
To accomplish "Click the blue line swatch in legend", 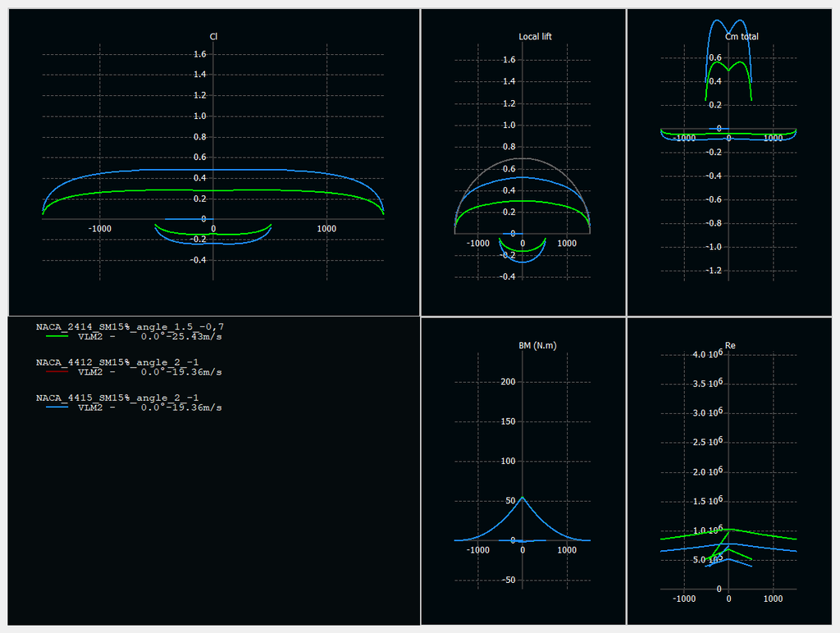I will (x=57, y=407).
